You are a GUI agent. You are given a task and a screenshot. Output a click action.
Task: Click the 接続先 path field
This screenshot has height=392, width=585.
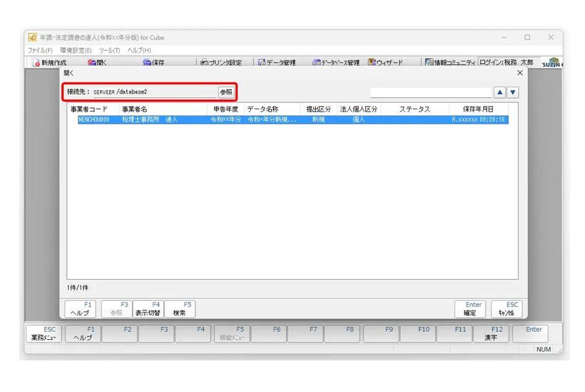click(154, 92)
